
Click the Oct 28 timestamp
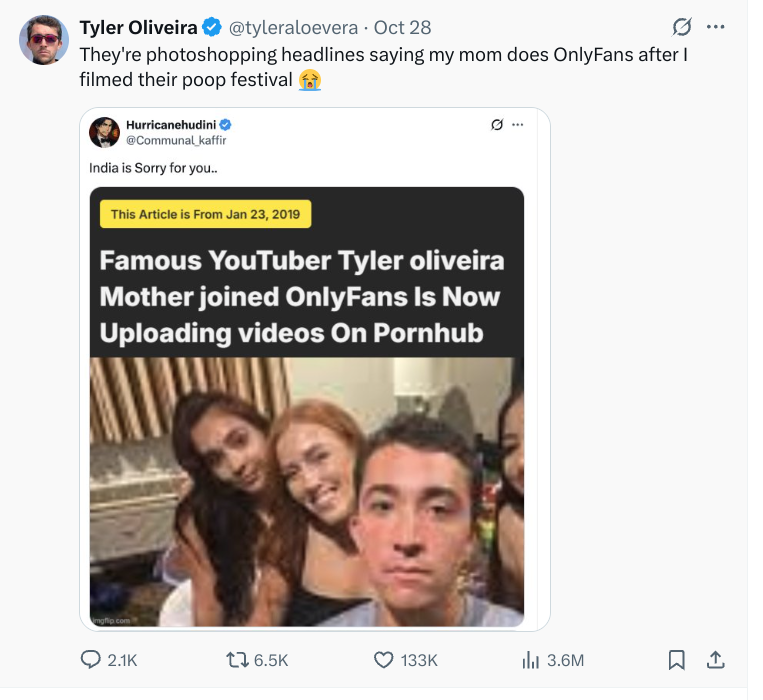tap(401, 27)
